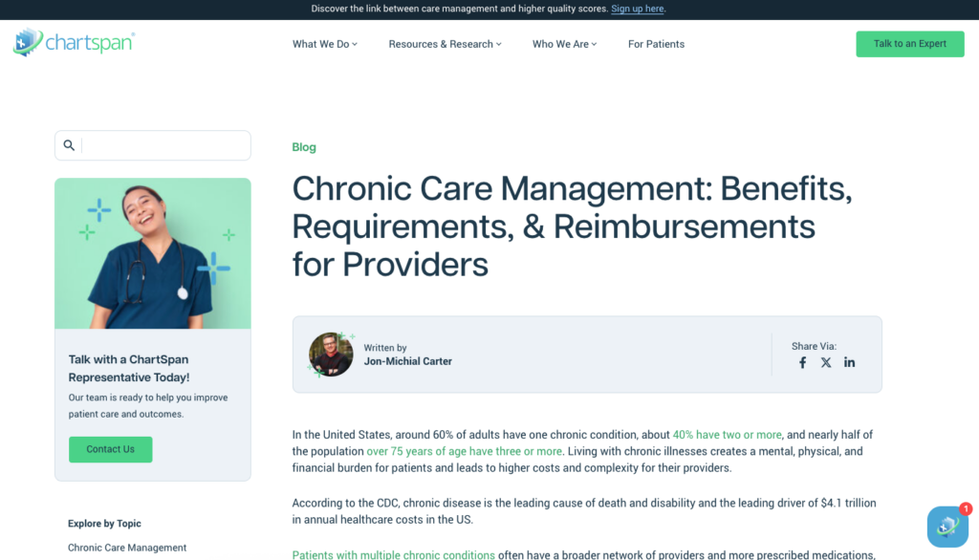Share the article on X
This screenshot has width=979, height=560.
click(825, 363)
